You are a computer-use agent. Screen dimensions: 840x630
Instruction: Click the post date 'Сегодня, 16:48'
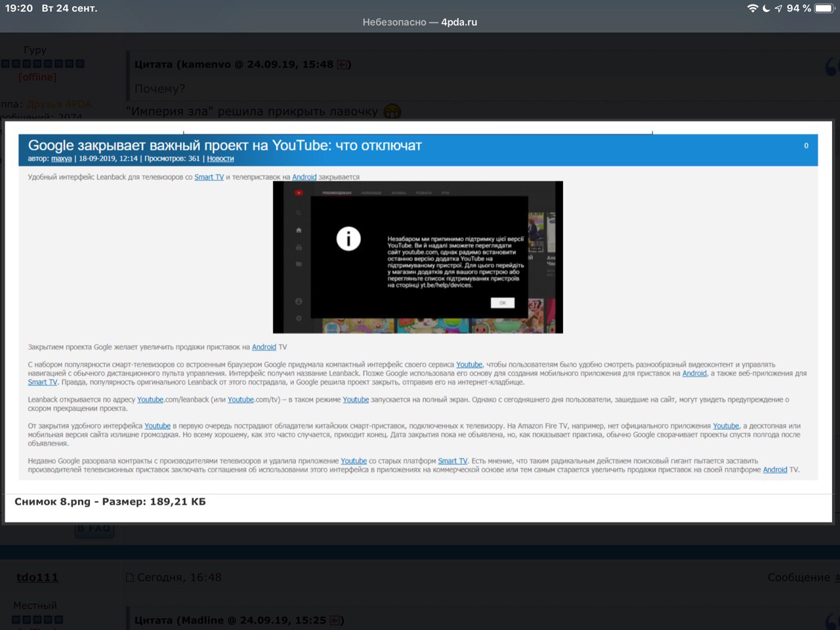pos(179,577)
